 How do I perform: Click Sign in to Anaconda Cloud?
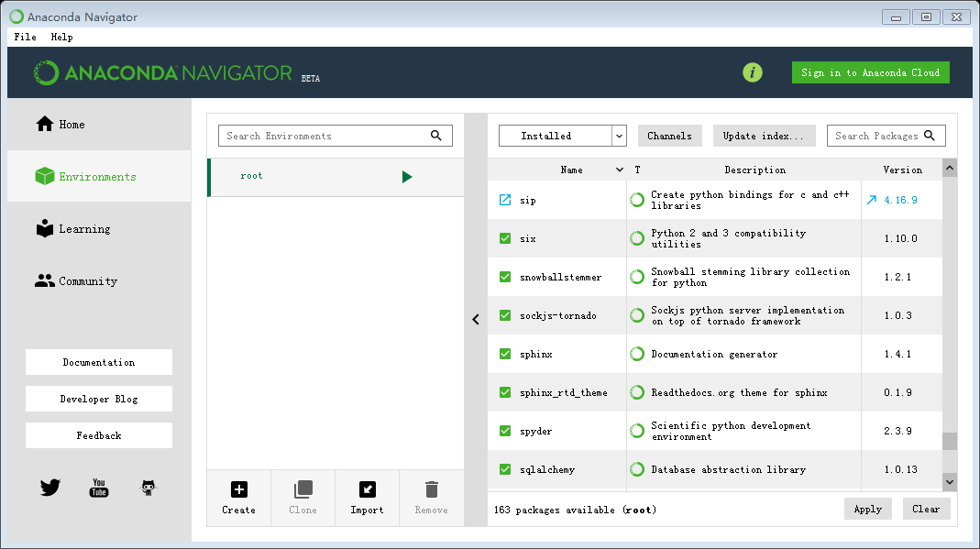click(x=871, y=72)
